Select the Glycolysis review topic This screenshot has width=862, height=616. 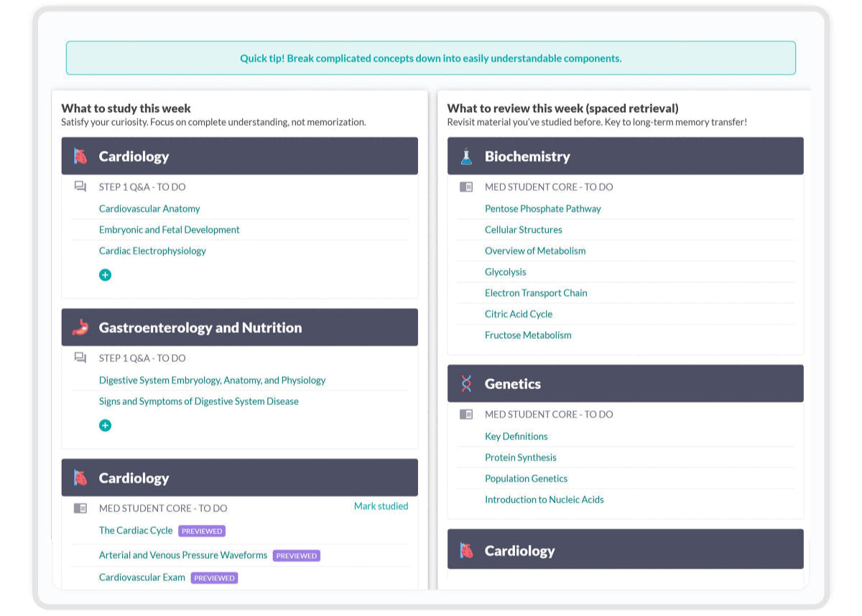(505, 272)
